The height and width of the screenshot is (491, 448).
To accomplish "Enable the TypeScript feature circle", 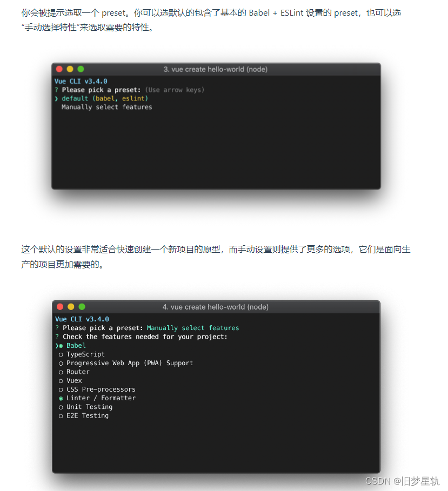I will pyautogui.click(x=61, y=355).
